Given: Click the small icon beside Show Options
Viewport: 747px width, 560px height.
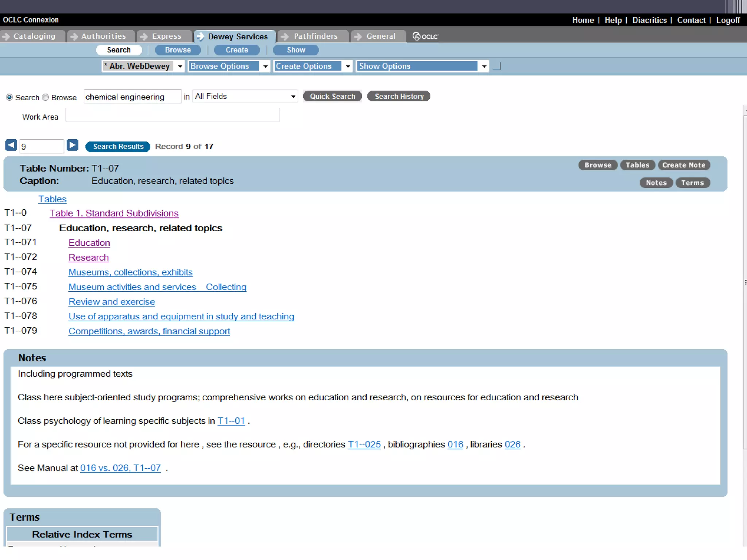Looking at the screenshot, I should (497, 66).
